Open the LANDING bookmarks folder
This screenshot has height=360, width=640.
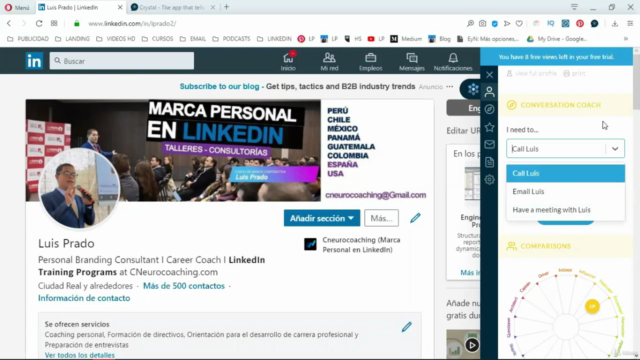[73, 39]
